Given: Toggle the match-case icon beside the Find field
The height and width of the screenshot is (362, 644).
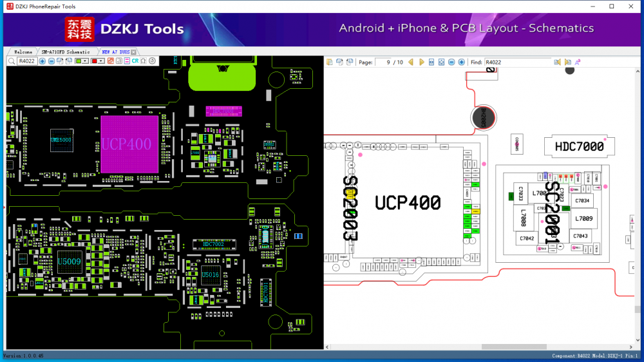Looking at the screenshot, I should point(578,62).
